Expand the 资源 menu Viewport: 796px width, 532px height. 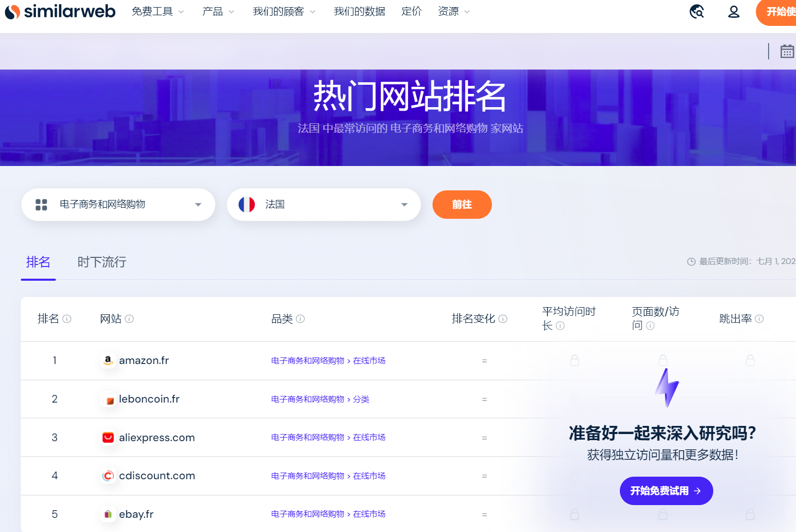point(454,11)
